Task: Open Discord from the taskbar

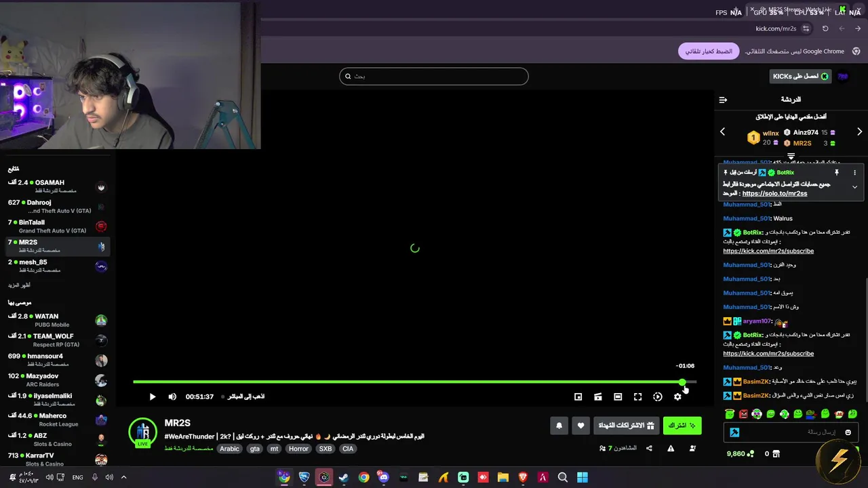Action: pos(383,477)
